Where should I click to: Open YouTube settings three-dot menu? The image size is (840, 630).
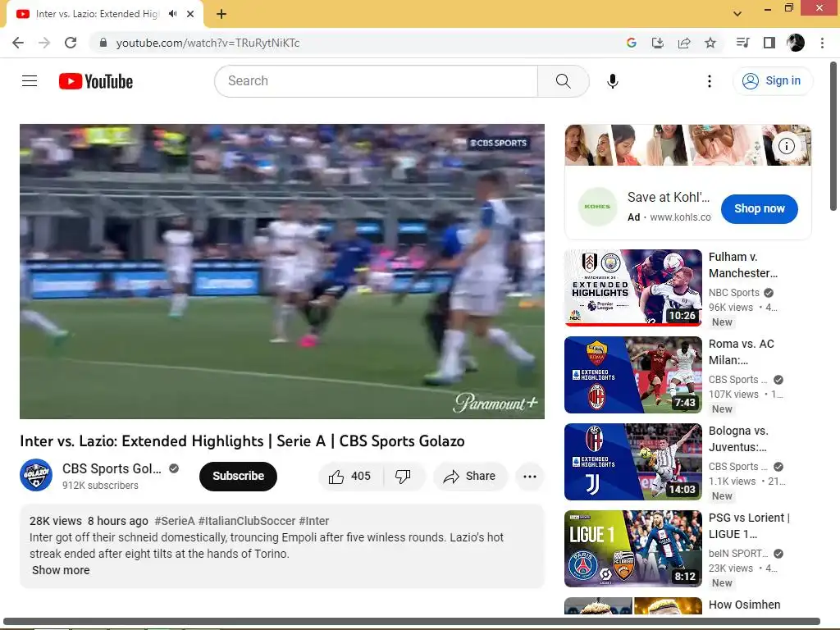[x=710, y=81]
